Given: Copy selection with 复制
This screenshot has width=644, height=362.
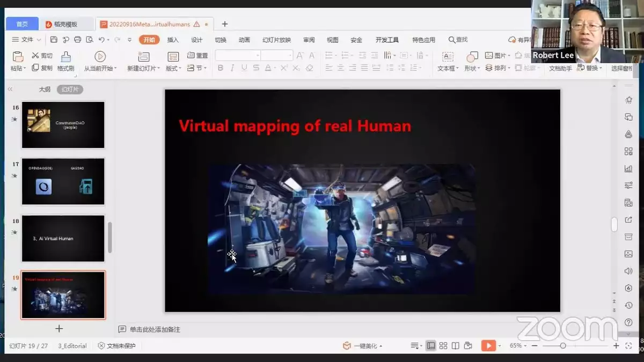Looking at the screenshot, I should coord(42,68).
